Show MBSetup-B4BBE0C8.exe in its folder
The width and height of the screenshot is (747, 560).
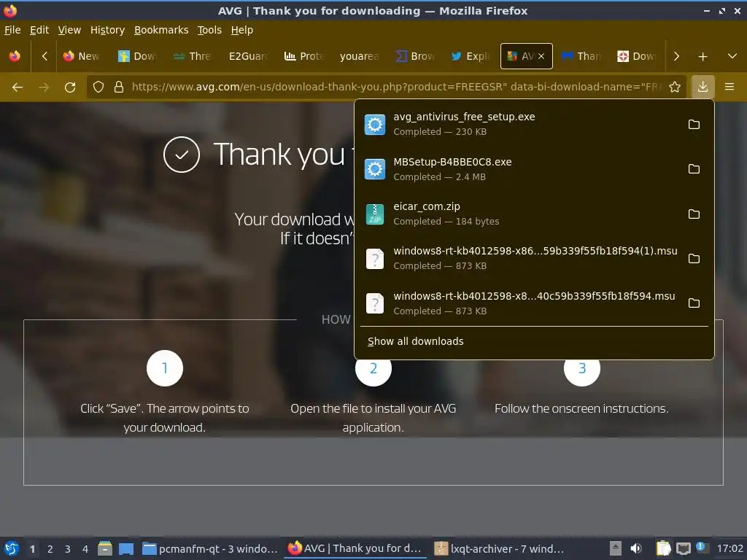click(694, 169)
